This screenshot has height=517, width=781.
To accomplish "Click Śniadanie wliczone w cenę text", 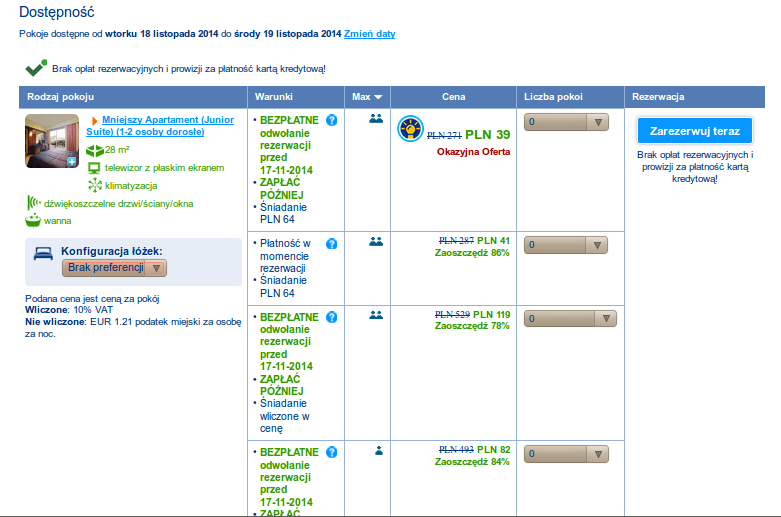I will pyautogui.click(x=284, y=416).
